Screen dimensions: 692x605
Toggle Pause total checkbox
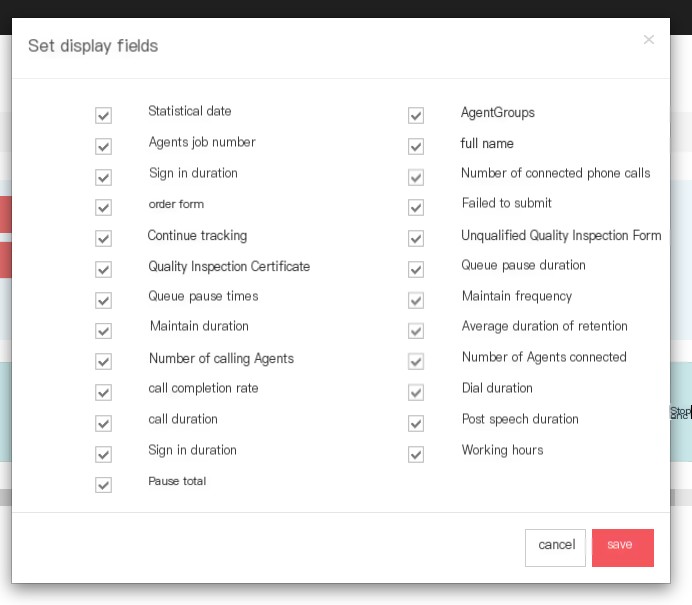click(x=103, y=485)
